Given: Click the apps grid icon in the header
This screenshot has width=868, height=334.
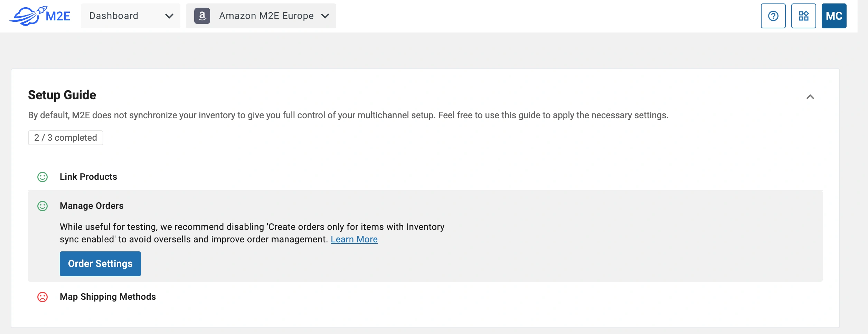Looking at the screenshot, I should coord(804,16).
